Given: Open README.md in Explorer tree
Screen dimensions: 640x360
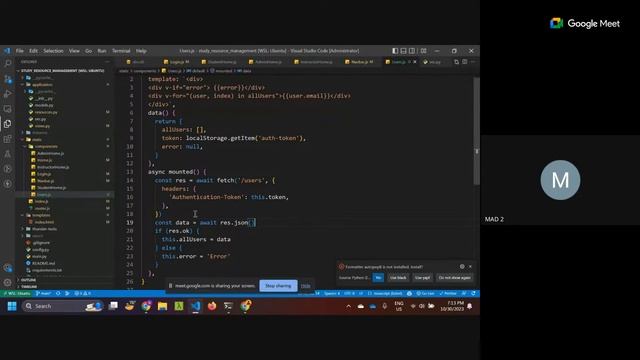Looking at the screenshot, I should [43, 263].
